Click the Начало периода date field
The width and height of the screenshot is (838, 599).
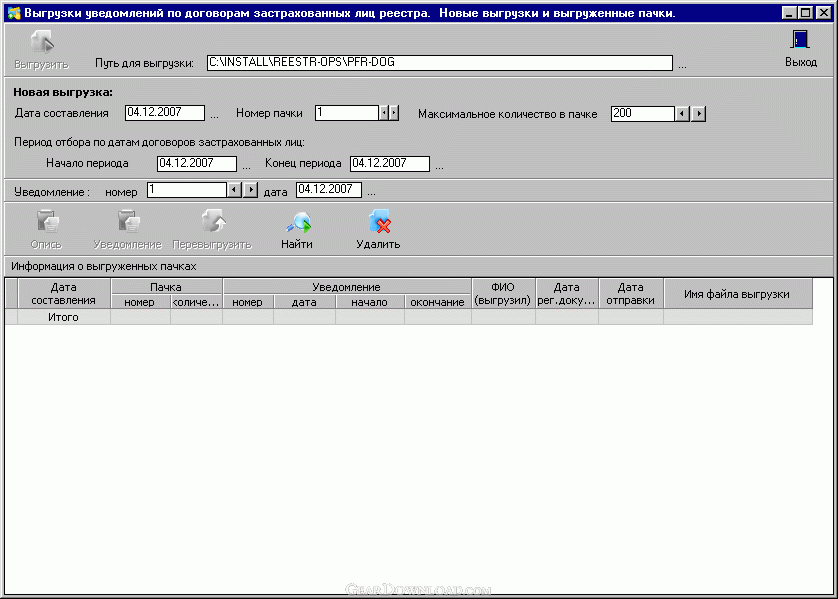[197, 164]
